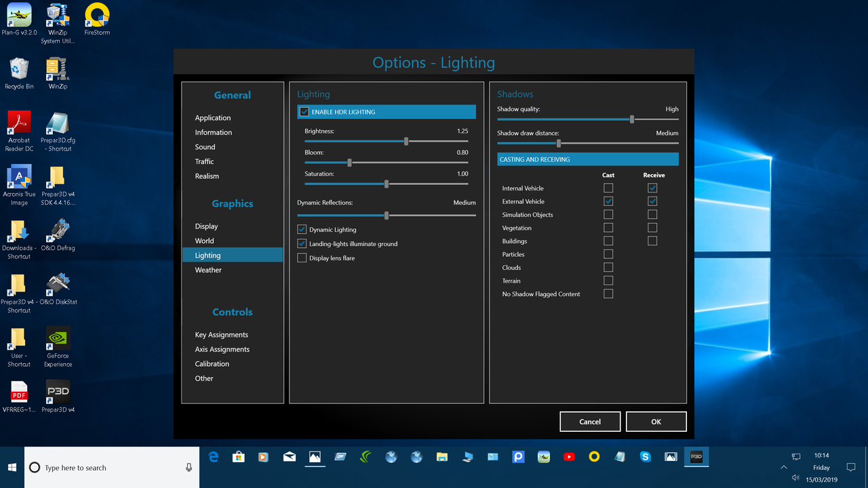The height and width of the screenshot is (488, 868).
Task: Open the Key Assignments section
Action: pos(222,334)
